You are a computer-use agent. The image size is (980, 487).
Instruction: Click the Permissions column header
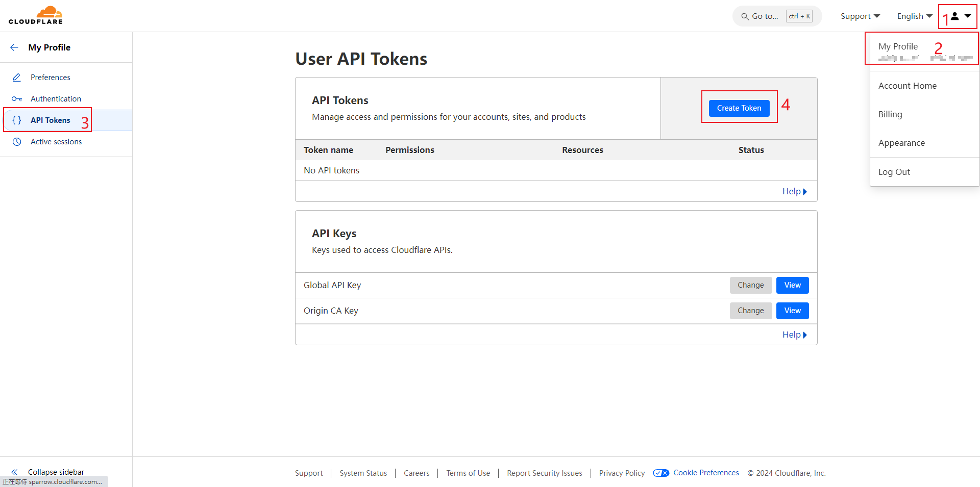[410, 150]
